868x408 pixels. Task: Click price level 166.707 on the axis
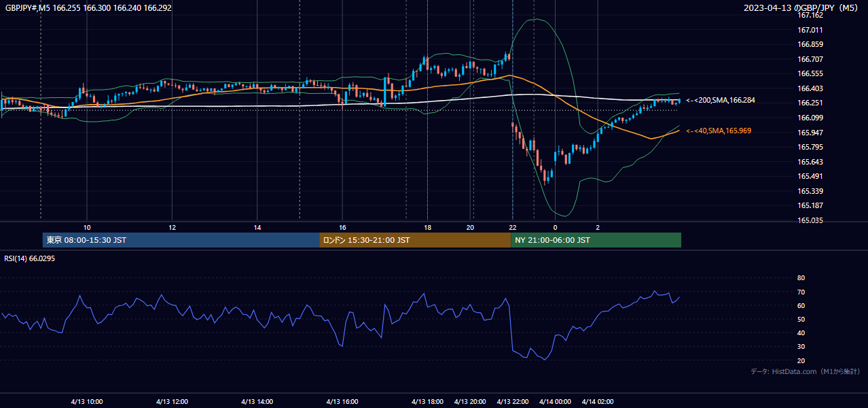point(810,59)
